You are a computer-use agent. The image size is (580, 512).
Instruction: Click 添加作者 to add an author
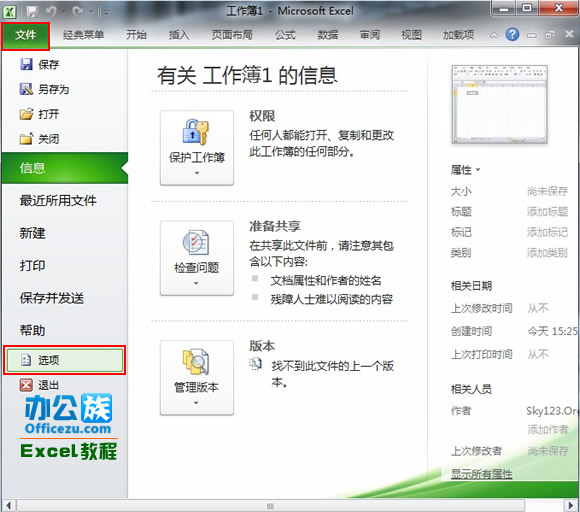click(547, 430)
